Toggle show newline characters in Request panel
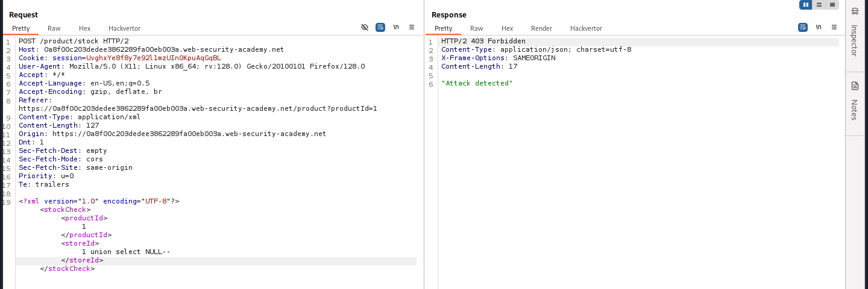Image resolution: width=868 pixels, height=289 pixels. [x=396, y=27]
